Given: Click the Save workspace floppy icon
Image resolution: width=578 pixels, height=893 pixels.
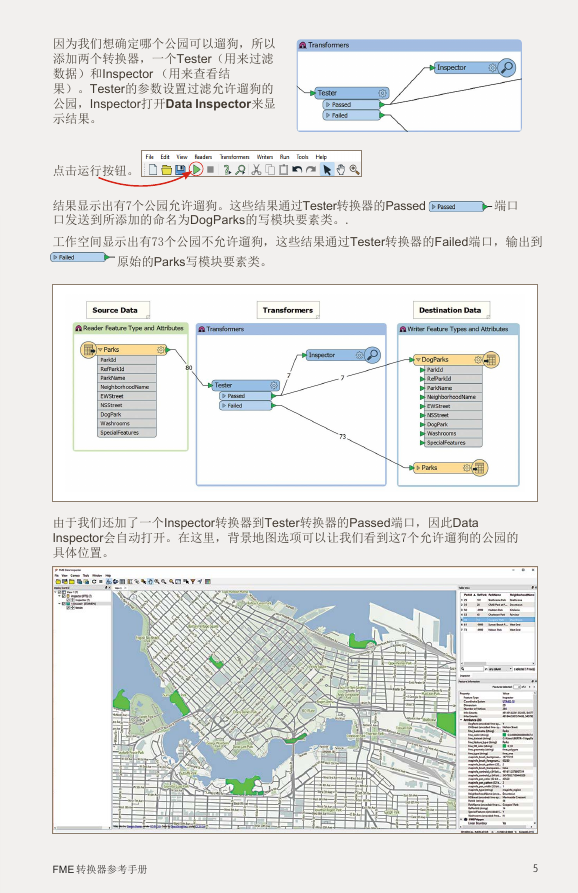Looking at the screenshot, I should click(x=180, y=169).
